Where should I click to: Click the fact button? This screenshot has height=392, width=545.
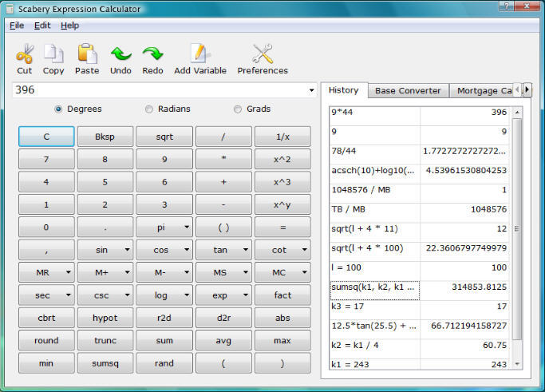282,295
